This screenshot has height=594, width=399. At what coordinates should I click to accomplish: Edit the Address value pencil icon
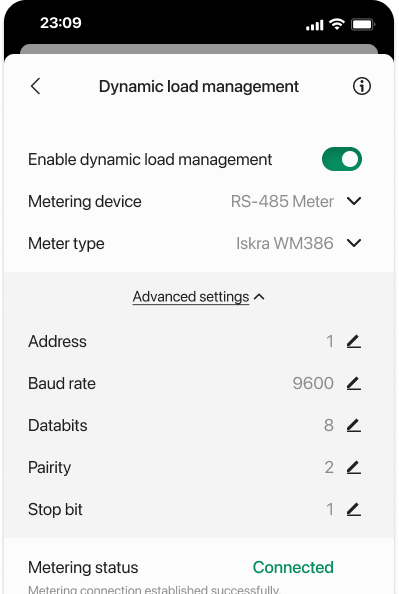click(x=354, y=341)
